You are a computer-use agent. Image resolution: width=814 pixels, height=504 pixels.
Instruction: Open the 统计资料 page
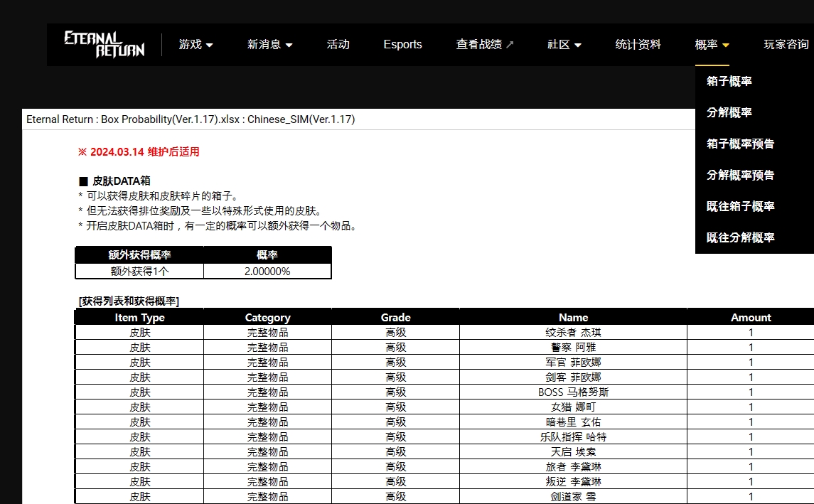[638, 45]
